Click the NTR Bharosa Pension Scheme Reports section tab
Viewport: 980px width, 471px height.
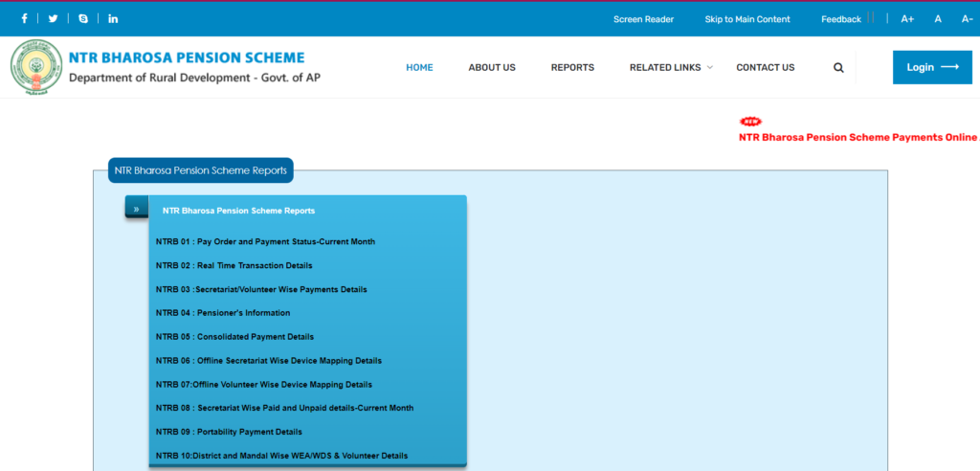[x=201, y=170]
